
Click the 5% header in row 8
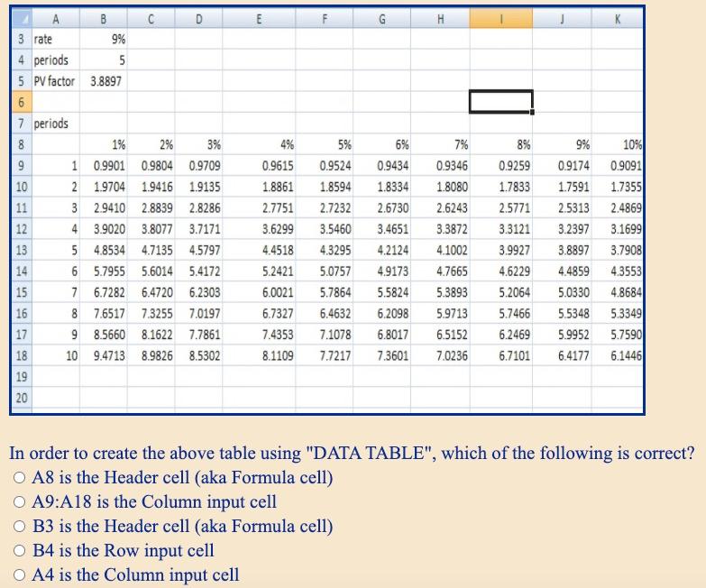coord(325,144)
